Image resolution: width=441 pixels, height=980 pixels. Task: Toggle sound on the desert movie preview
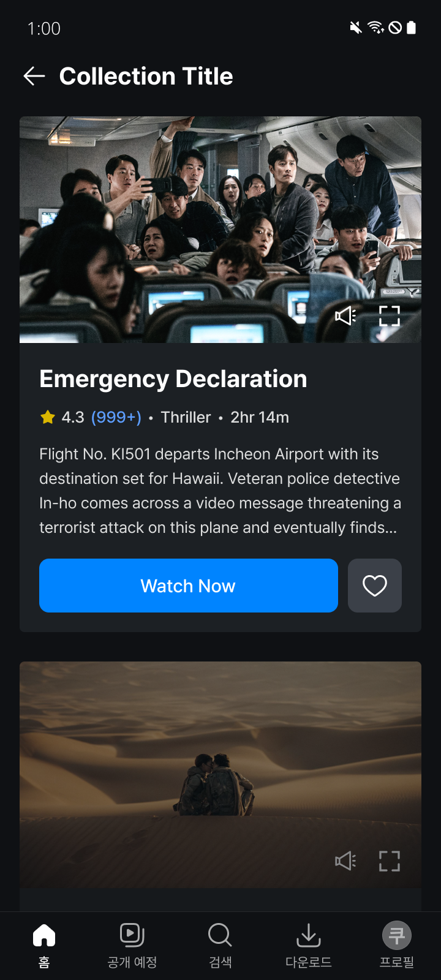346,861
